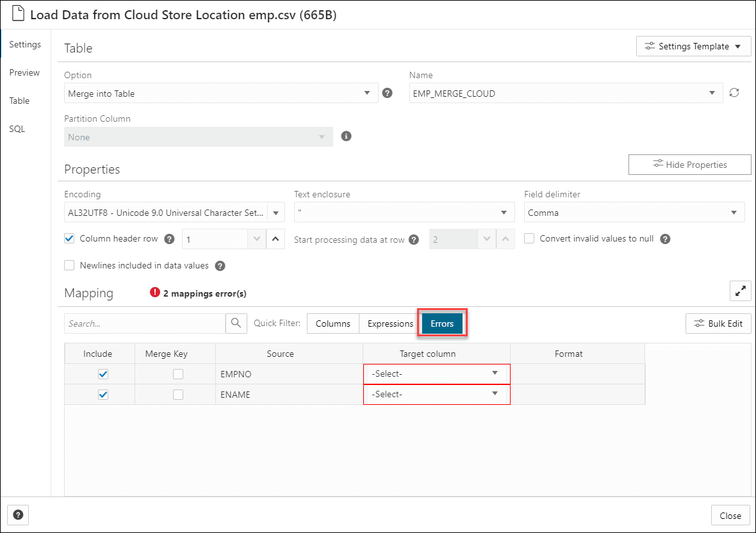The image size is (756, 533).
Task: Check Merge Key for the EMPNO row
Action: pyautogui.click(x=178, y=374)
